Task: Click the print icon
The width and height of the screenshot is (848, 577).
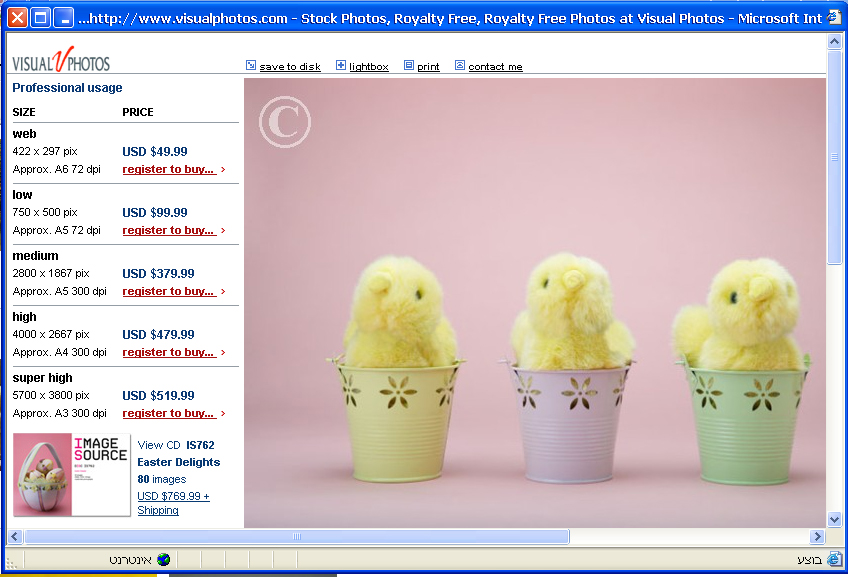Action: point(409,65)
